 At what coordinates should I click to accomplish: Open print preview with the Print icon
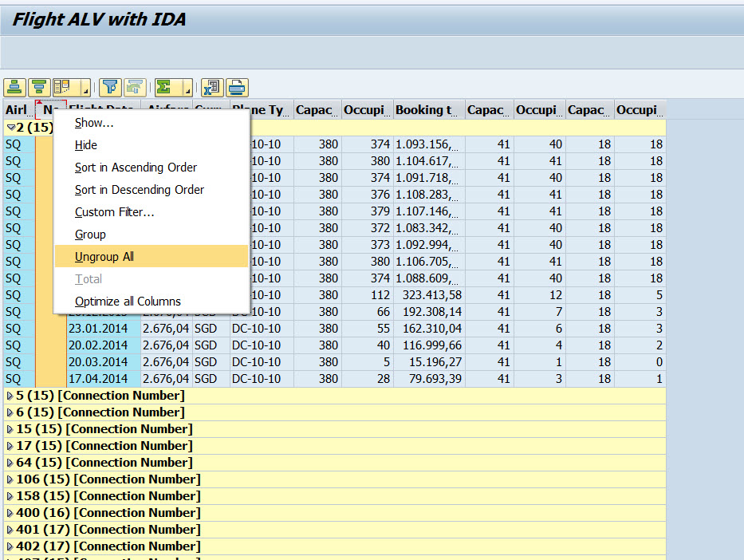(237, 88)
